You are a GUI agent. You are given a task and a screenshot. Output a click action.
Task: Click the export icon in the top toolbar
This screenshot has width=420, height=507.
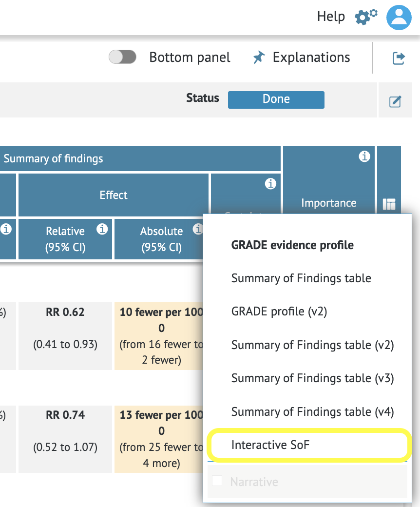[x=399, y=58]
